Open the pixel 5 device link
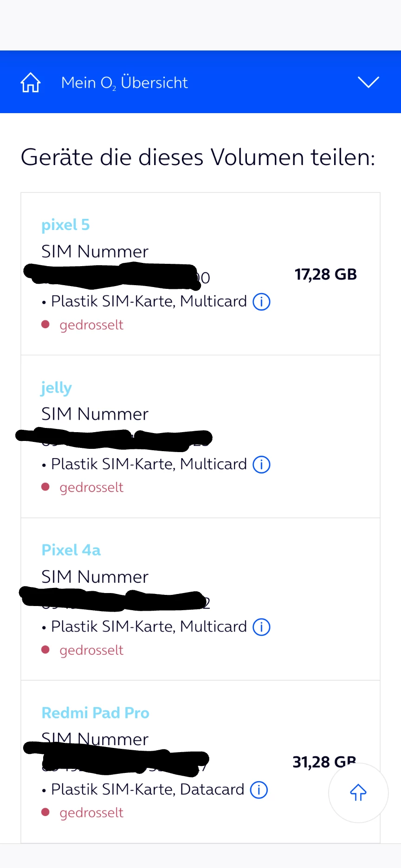The width and height of the screenshot is (401, 868). [x=65, y=225]
